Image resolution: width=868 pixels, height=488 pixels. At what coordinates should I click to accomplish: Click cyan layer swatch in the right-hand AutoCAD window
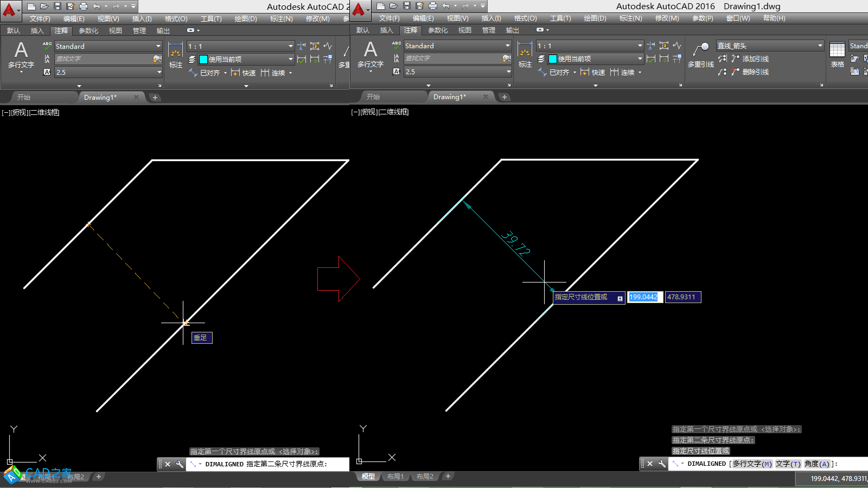pyautogui.click(x=553, y=59)
